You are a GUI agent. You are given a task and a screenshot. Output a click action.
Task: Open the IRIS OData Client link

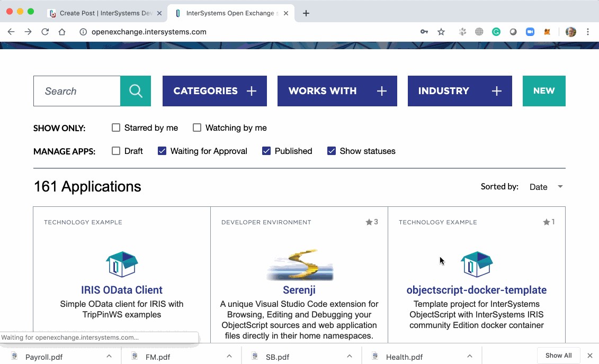122,290
